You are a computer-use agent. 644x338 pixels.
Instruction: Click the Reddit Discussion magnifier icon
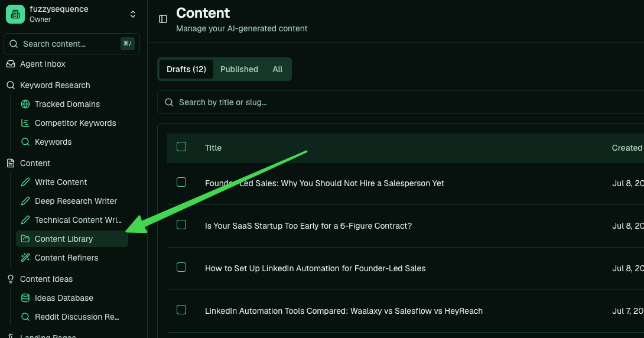[25, 317]
